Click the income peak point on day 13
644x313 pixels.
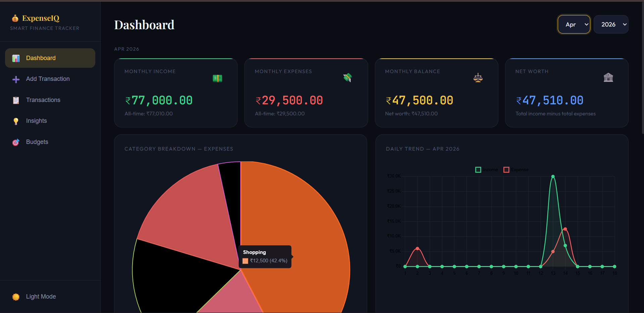click(x=553, y=176)
